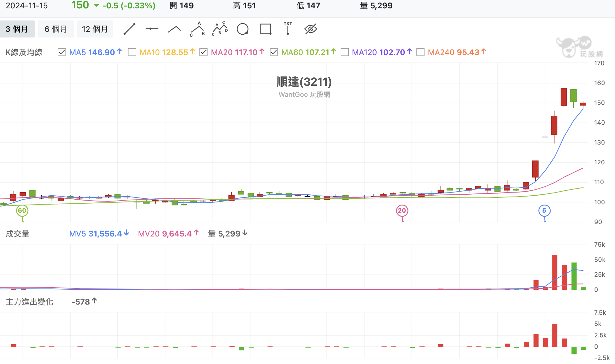
Task: Click the K線及均線 section label
Action: (x=24, y=52)
